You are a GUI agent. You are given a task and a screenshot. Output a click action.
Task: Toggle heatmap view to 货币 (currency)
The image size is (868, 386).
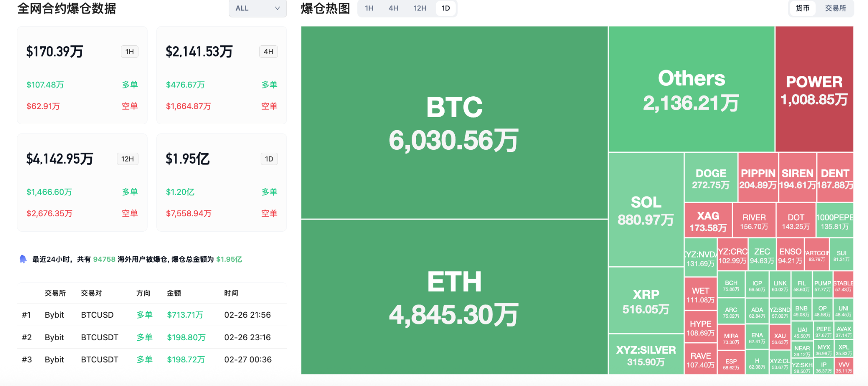[802, 8]
